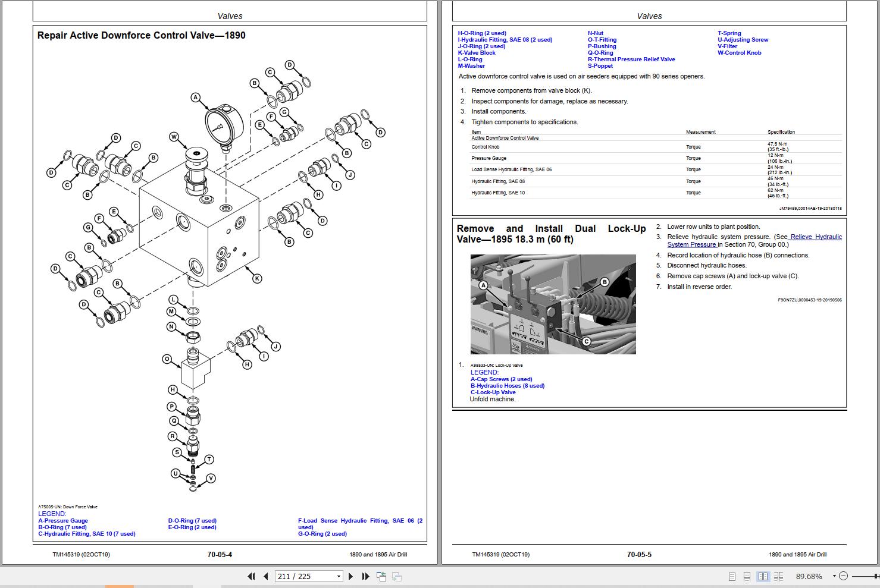This screenshot has height=588, width=880.
Task: Click the next view icon
Action: (395, 576)
